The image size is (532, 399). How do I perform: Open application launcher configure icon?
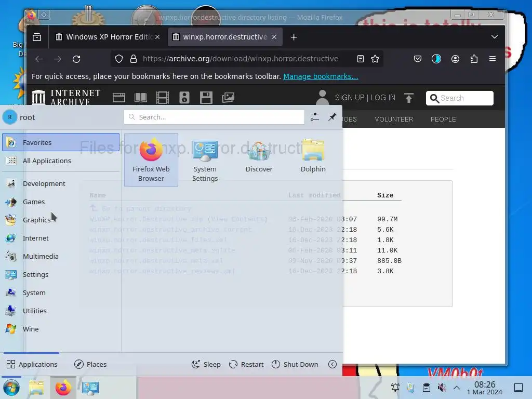(x=314, y=117)
